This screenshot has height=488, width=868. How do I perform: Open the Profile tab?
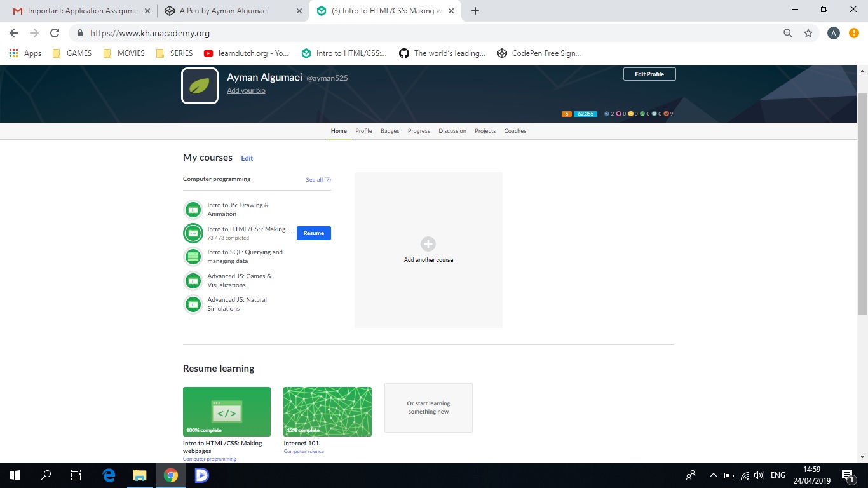[363, 131]
